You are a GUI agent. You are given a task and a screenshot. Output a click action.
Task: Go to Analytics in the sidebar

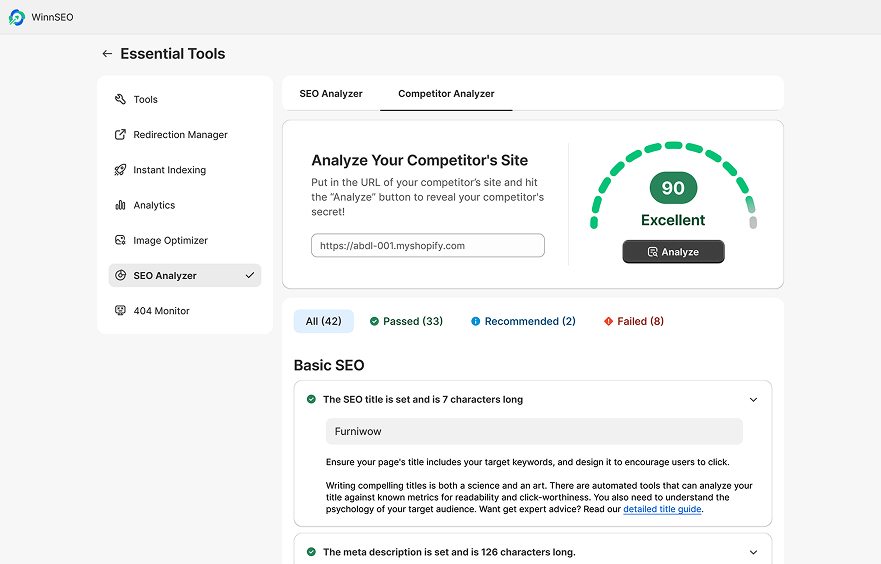tap(185, 205)
